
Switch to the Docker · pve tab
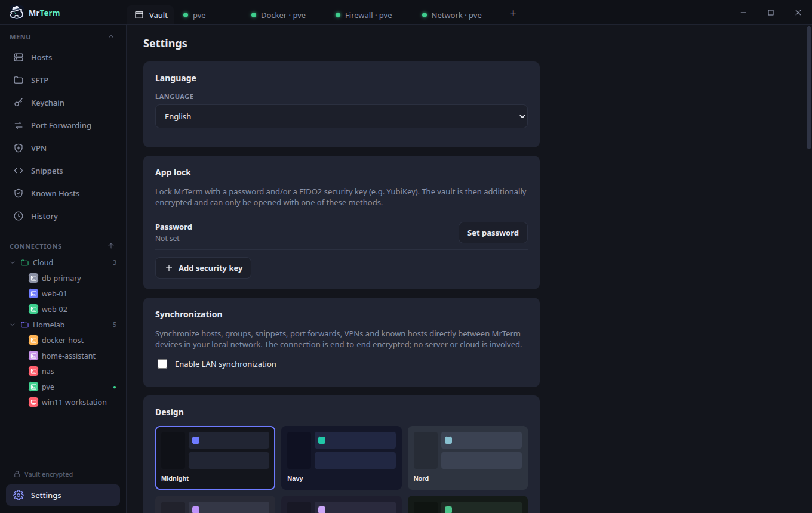pyautogui.click(x=278, y=15)
